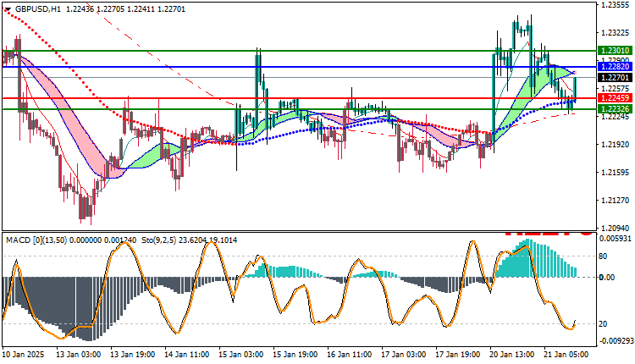
Task: Open the chart menu triangle beside GBPUSD
Action: point(8,9)
